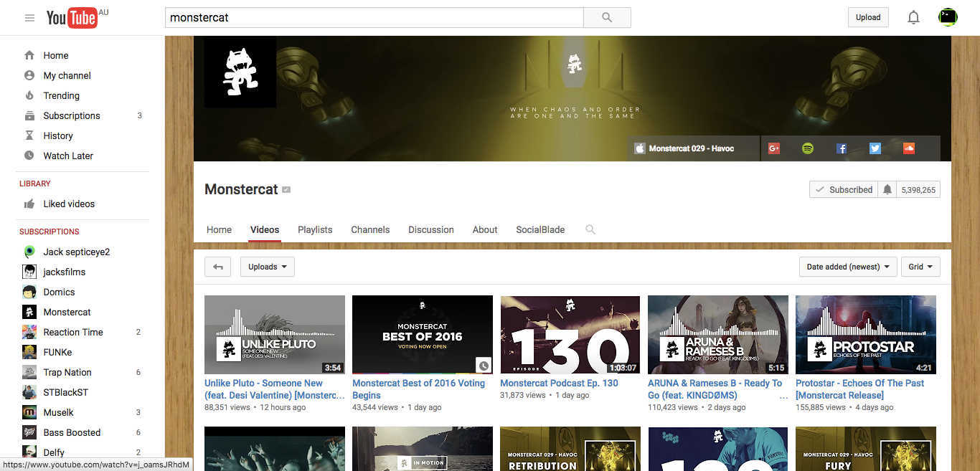Screen dimensions: 980x471
Task: Click the Watch Later clock on Best of 2016
Action: click(484, 366)
